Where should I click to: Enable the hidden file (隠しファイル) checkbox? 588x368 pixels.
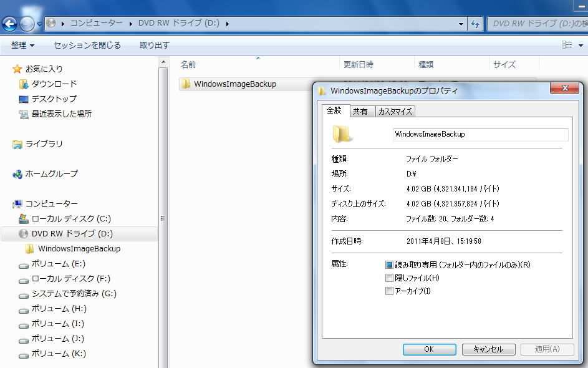click(390, 278)
